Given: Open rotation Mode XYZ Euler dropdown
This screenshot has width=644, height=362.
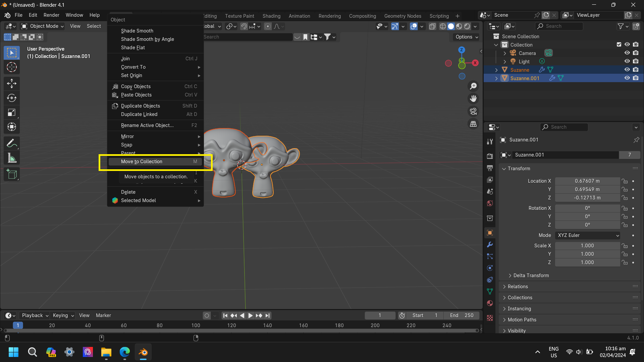Looking at the screenshot, I should 587,235.
